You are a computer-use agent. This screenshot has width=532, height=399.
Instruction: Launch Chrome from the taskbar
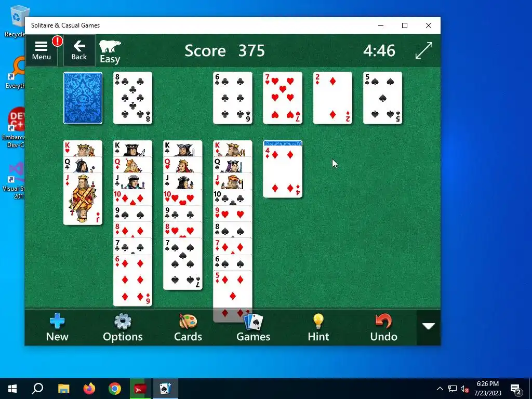pos(115,389)
